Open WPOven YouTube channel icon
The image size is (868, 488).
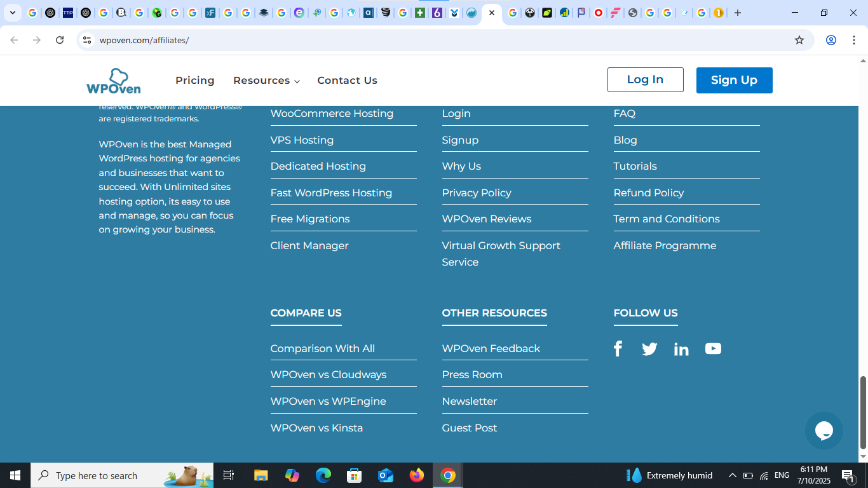click(713, 349)
